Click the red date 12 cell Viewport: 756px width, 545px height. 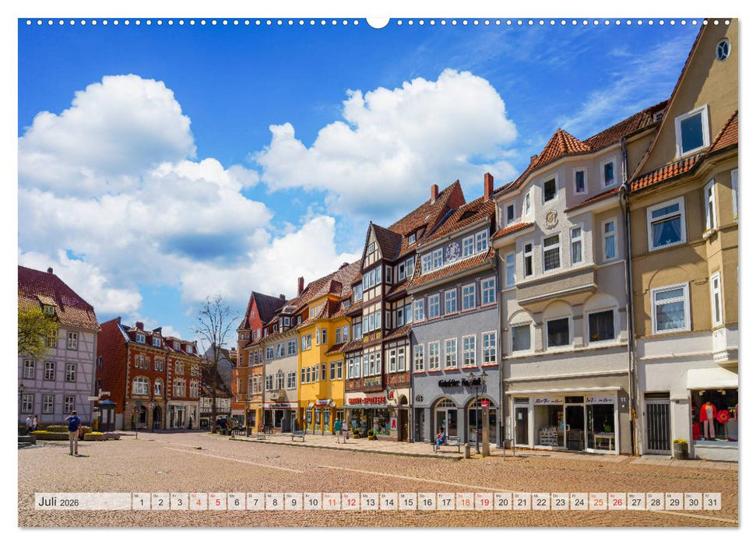(350, 501)
